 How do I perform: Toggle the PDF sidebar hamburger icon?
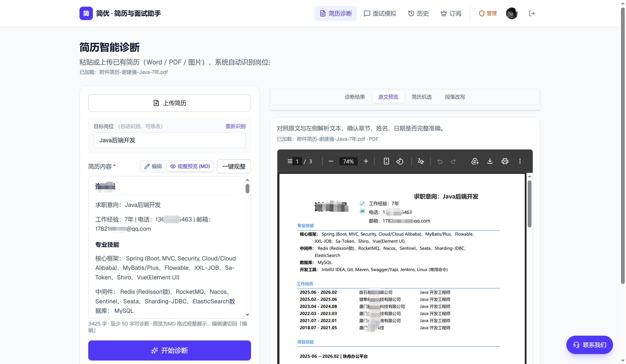click(x=290, y=161)
